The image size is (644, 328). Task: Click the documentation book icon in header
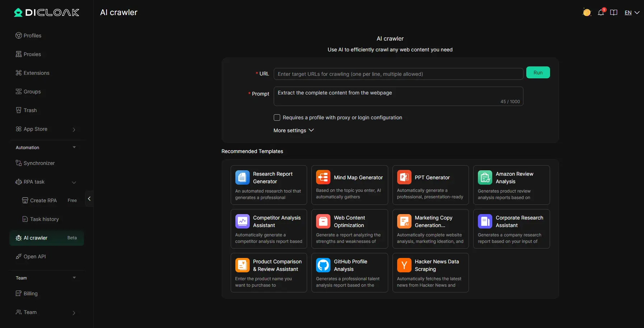[614, 13]
